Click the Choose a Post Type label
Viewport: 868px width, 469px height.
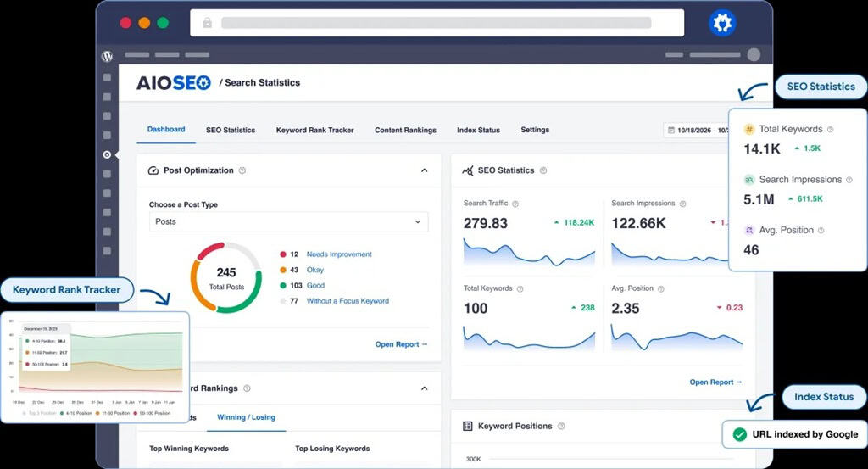183,204
